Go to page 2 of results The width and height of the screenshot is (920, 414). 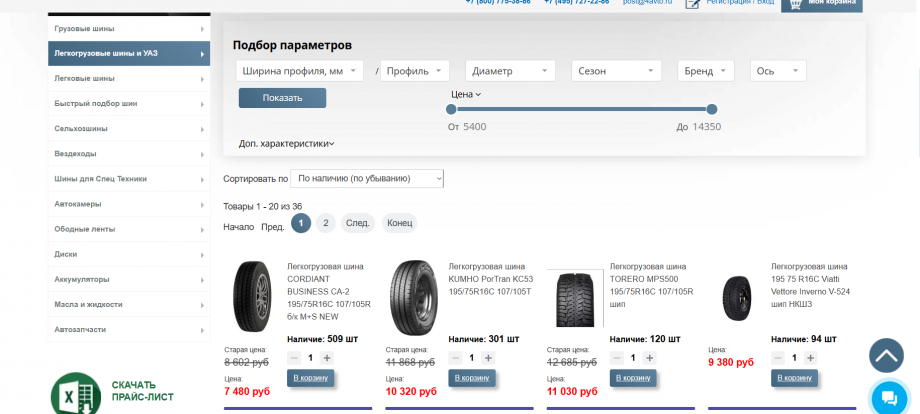326,223
